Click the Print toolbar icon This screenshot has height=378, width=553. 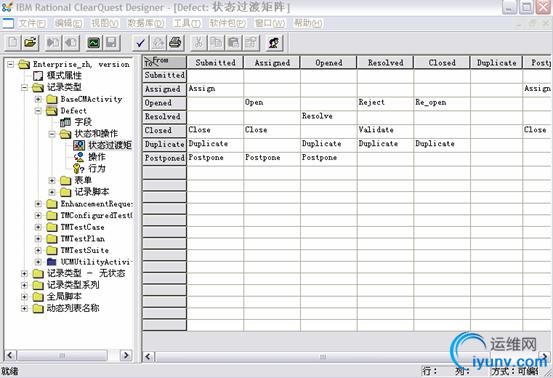(175, 43)
